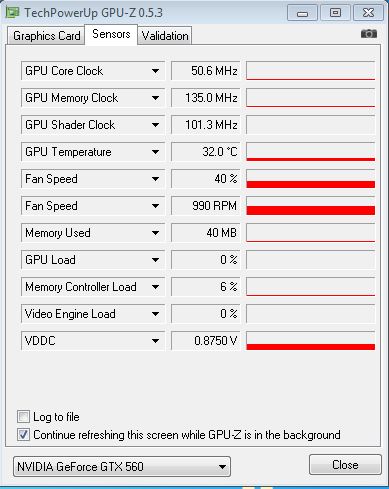Viewport: 389px width, 489px height.
Task: Open the Memory Used sensor dropdown
Action: tap(155, 233)
